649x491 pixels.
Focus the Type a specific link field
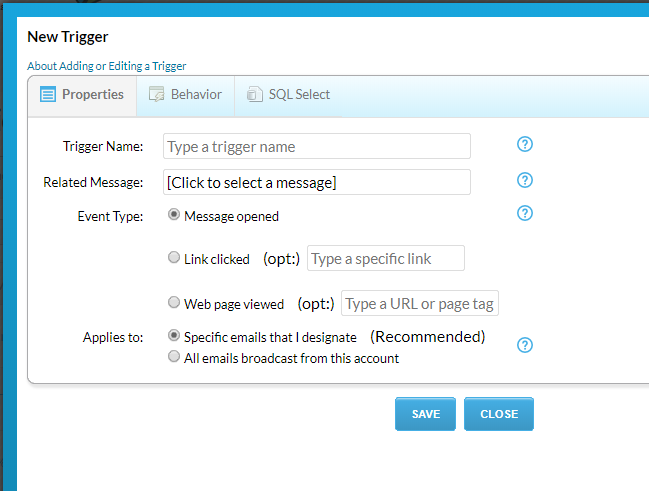pyautogui.click(x=385, y=258)
